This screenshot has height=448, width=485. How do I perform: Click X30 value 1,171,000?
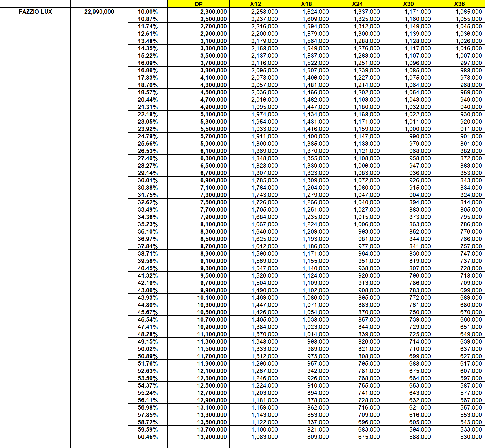point(408,12)
